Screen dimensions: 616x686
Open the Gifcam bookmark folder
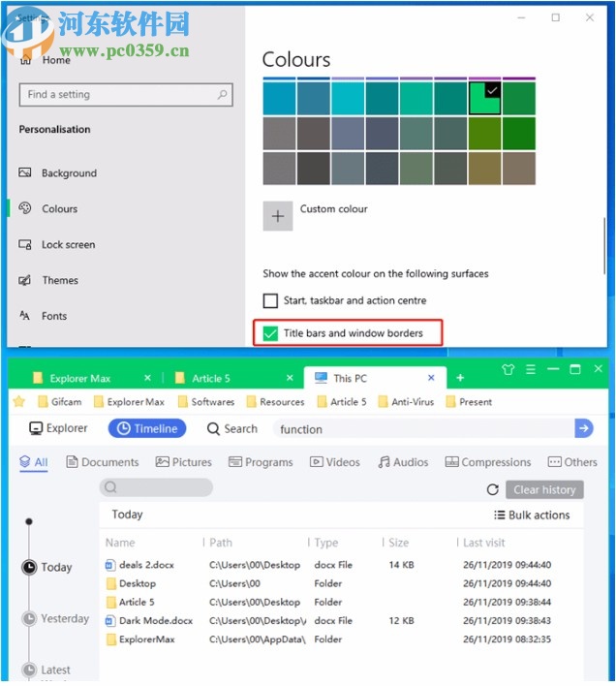59,401
